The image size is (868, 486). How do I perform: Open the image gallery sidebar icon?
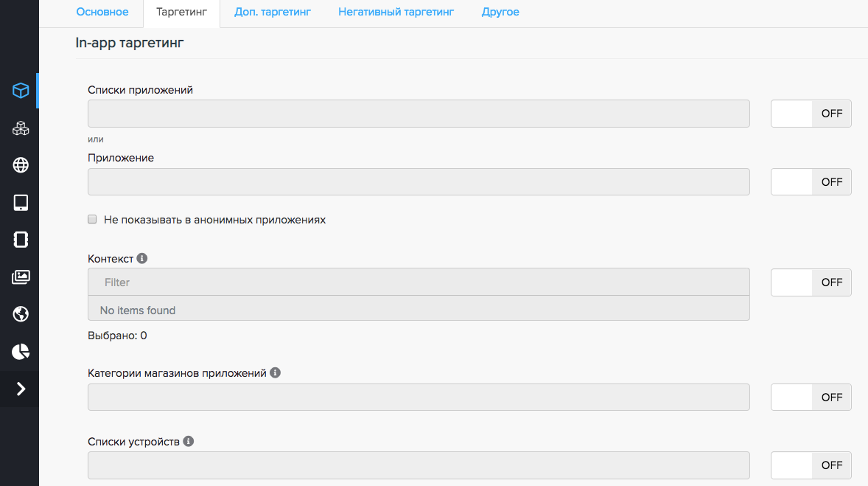pyautogui.click(x=20, y=277)
